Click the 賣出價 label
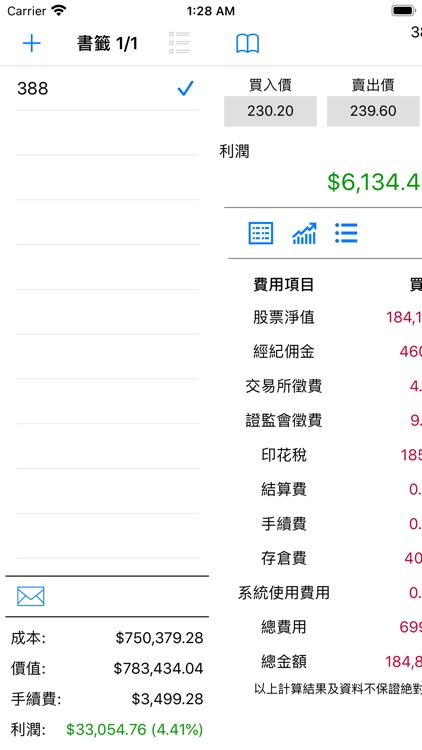 [373, 85]
